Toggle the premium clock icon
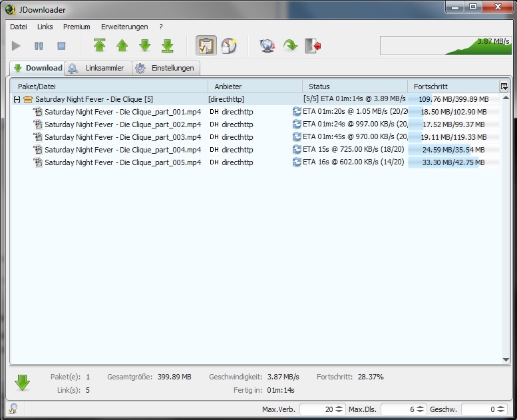The height and width of the screenshot is (420, 517). click(229, 45)
